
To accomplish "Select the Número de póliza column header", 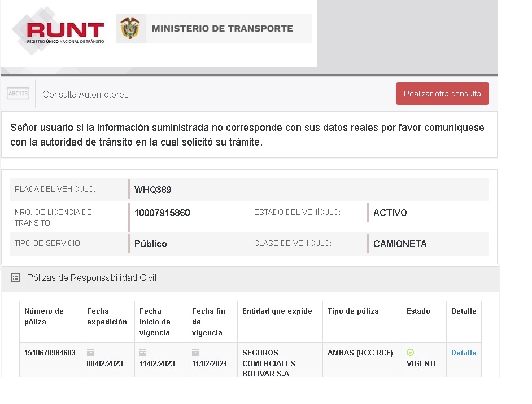I will (44, 316).
